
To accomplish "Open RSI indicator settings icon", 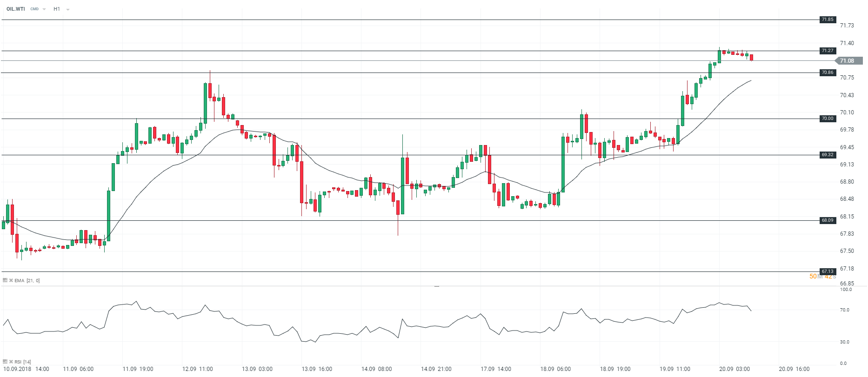I will (x=5, y=362).
